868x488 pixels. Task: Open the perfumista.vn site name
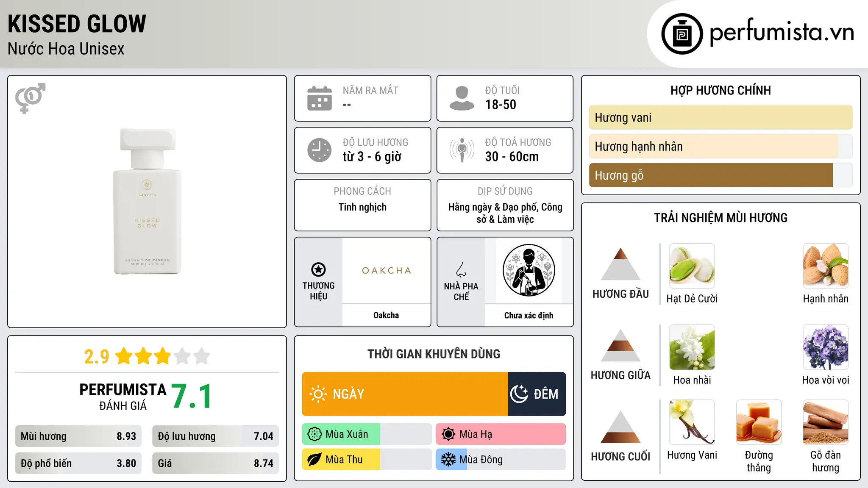tap(782, 32)
